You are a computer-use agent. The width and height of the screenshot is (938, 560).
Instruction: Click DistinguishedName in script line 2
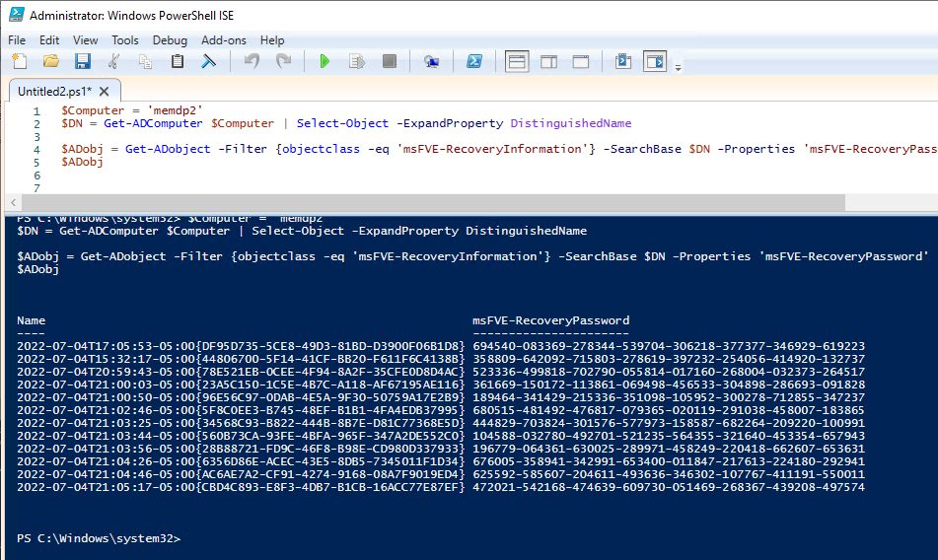point(571,123)
